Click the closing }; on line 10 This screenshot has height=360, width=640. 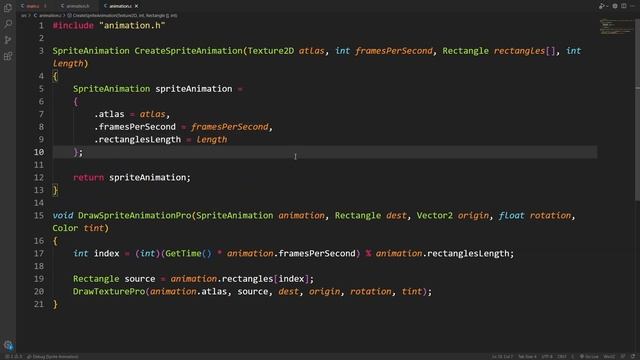click(x=78, y=152)
